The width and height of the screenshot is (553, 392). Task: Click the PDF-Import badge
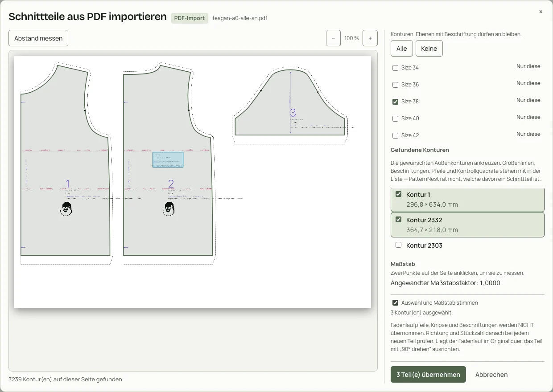click(x=190, y=18)
